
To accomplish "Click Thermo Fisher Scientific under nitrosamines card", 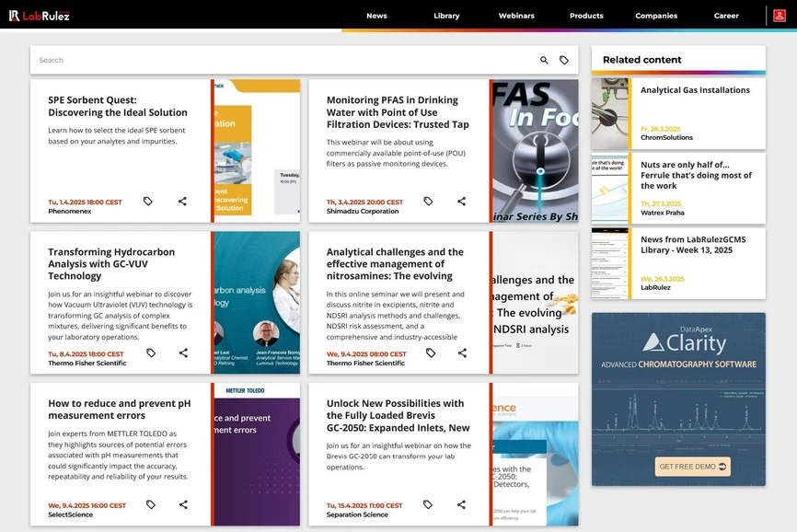I will [x=365, y=364].
